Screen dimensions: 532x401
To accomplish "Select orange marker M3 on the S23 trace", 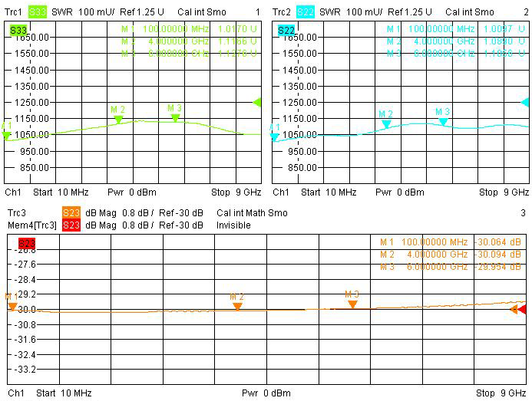I will [x=352, y=304].
